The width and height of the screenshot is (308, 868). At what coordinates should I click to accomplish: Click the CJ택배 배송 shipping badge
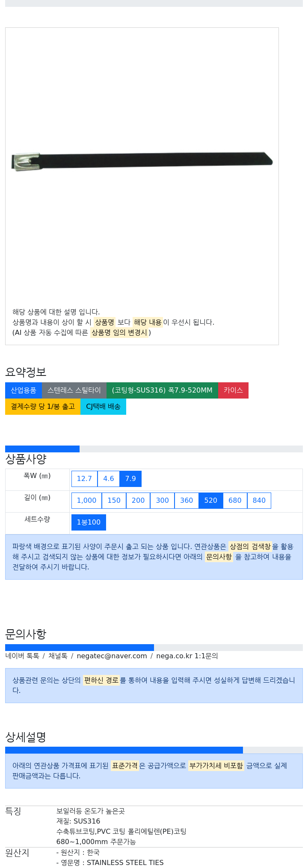(103, 406)
